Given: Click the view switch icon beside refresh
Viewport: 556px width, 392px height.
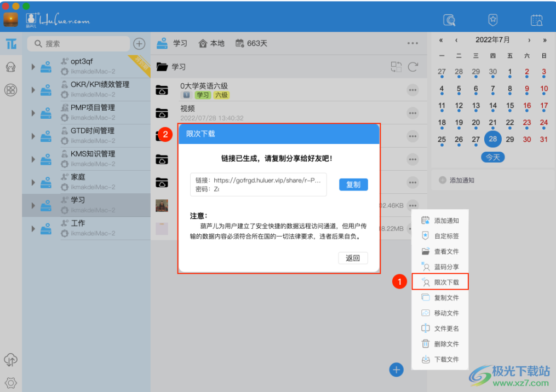Looking at the screenshot, I should (x=396, y=67).
